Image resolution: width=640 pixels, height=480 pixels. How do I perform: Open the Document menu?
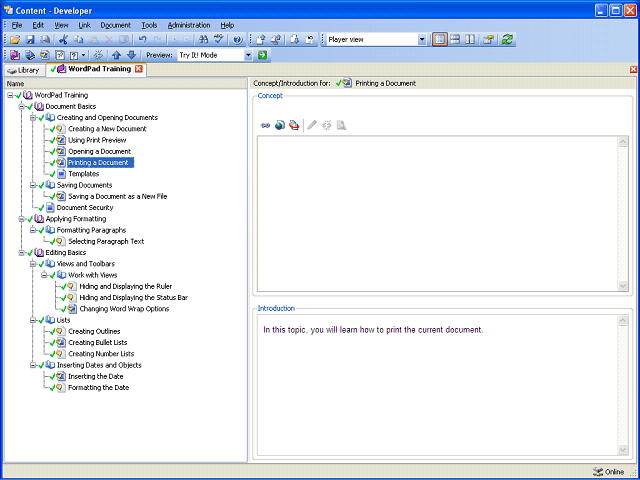116,25
